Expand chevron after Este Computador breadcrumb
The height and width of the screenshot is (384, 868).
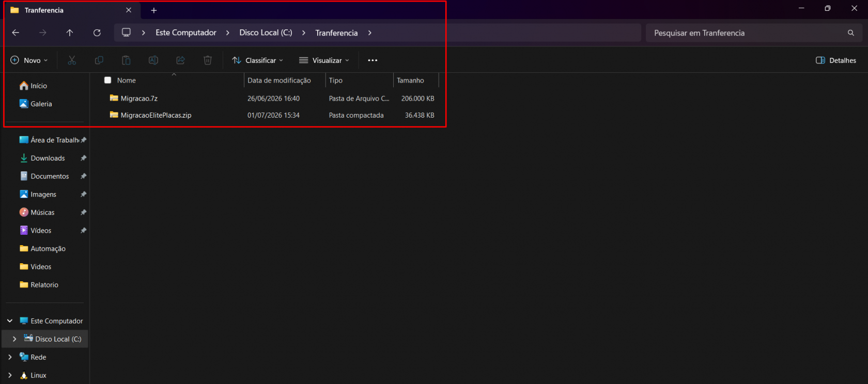(228, 33)
